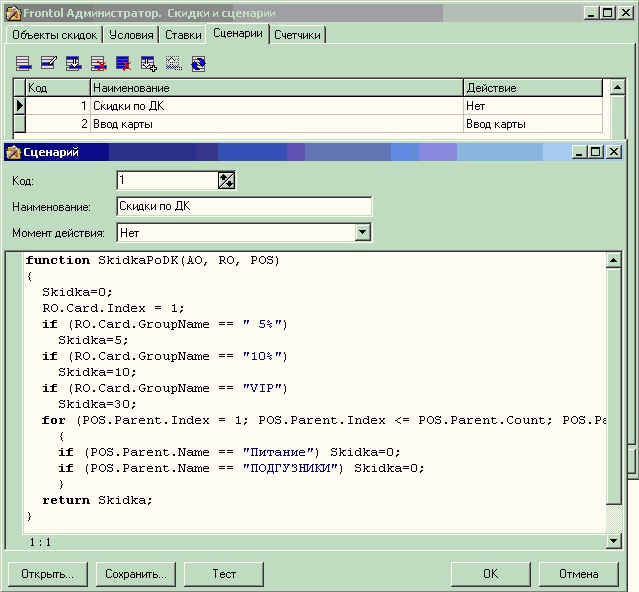This screenshot has width=639, height=592.
Task: Run the script with the Тест button
Action: point(224,574)
